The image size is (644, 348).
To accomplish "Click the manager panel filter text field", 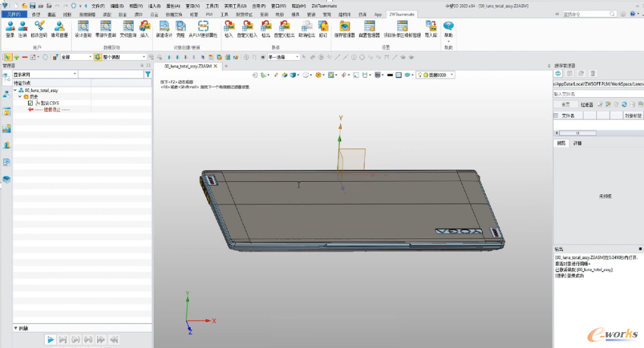I will (111, 74).
